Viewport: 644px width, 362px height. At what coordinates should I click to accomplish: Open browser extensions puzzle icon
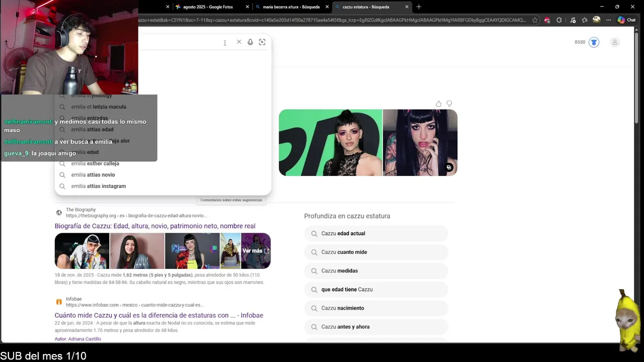pyautogui.click(x=559, y=20)
